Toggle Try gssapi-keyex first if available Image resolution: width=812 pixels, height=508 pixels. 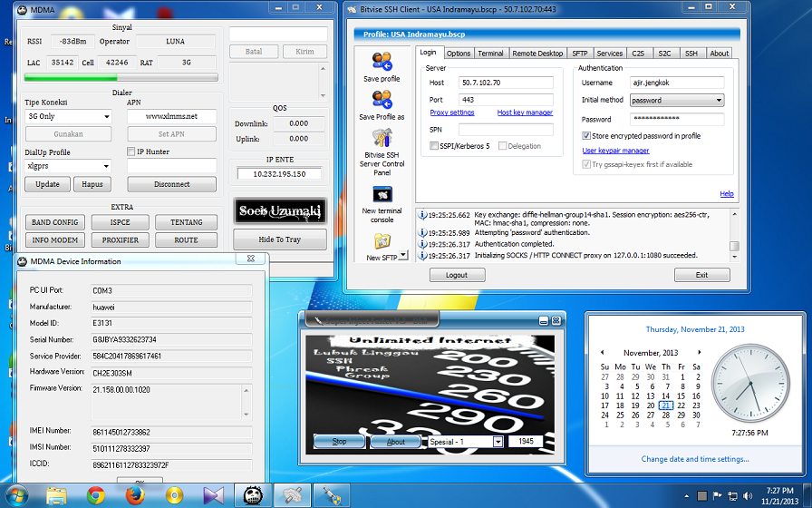pyautogui.click(x=586, y=164)
